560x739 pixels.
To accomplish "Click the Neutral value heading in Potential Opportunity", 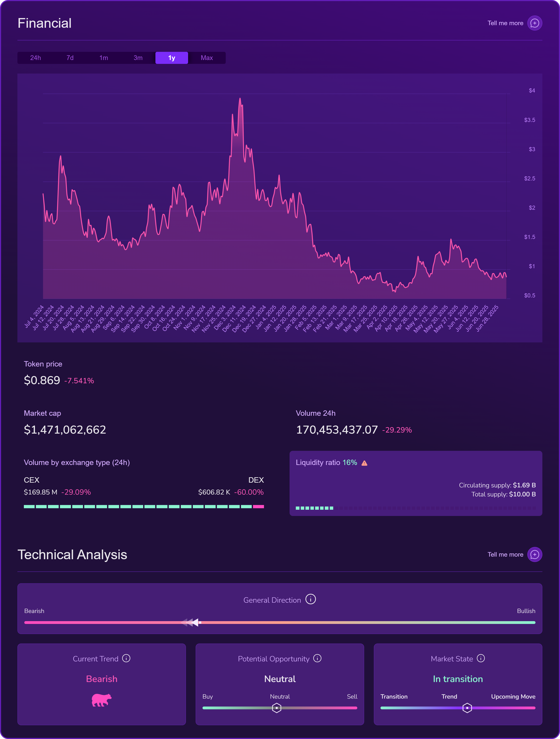I will click(280, 679).
